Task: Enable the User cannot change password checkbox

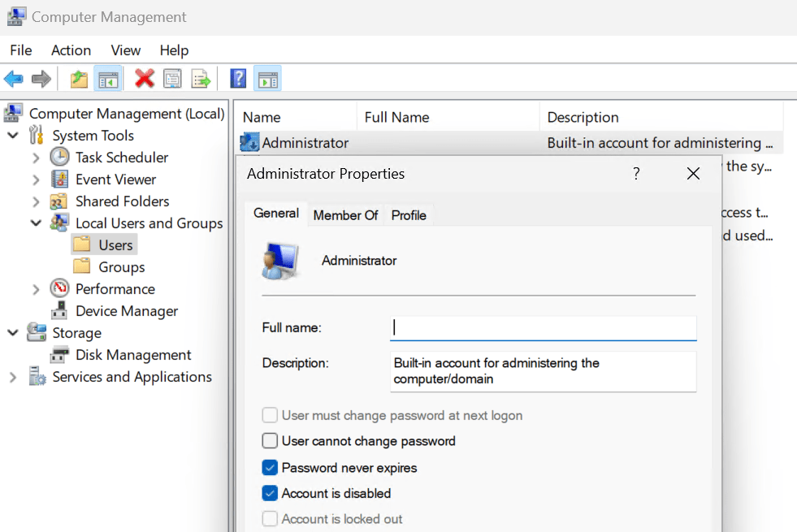Action: [270, 441]
